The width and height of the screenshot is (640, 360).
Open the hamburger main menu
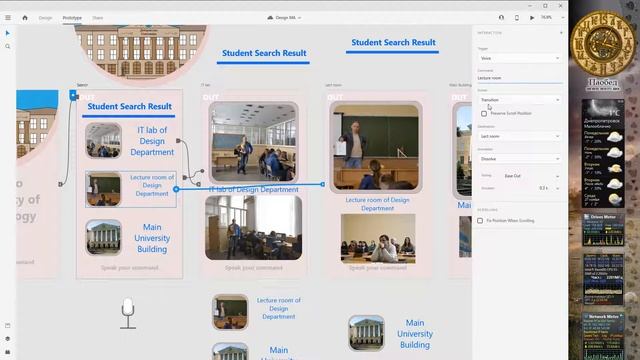coord(8,18)
